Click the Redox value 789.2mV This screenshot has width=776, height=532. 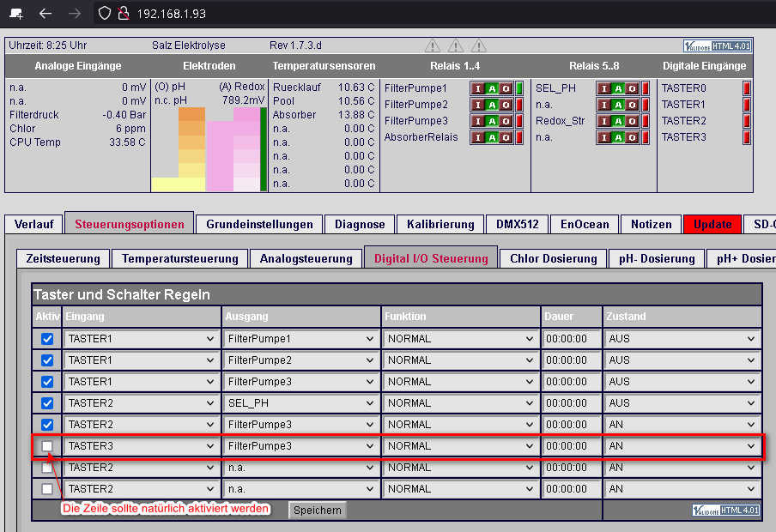click(x=243, y=100)
